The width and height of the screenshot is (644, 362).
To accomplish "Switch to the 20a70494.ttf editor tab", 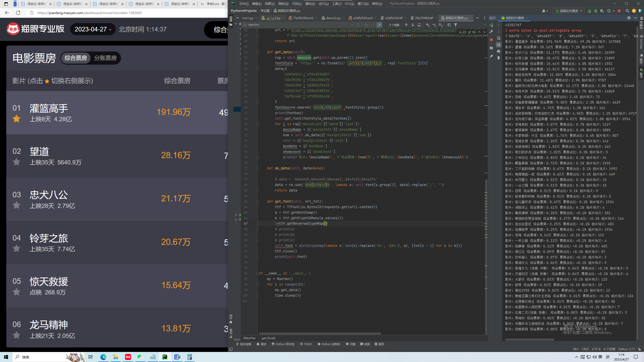I will (x=424, y=18).
